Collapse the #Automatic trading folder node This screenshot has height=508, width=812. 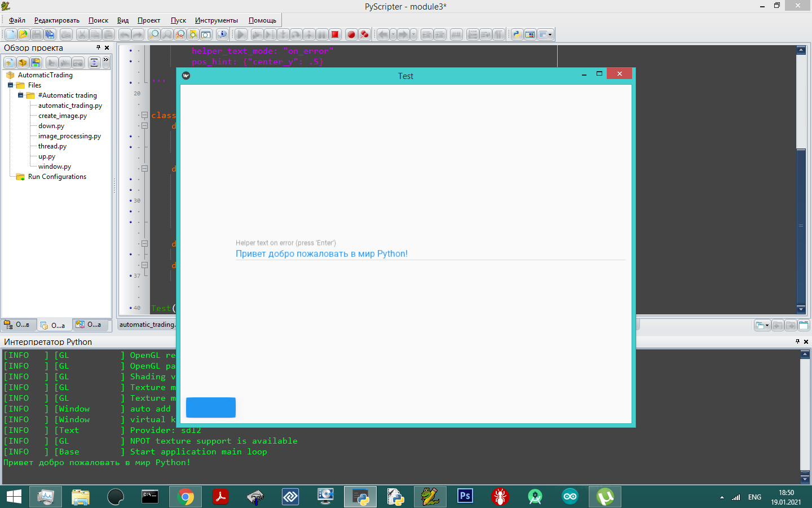coord(20,95)
